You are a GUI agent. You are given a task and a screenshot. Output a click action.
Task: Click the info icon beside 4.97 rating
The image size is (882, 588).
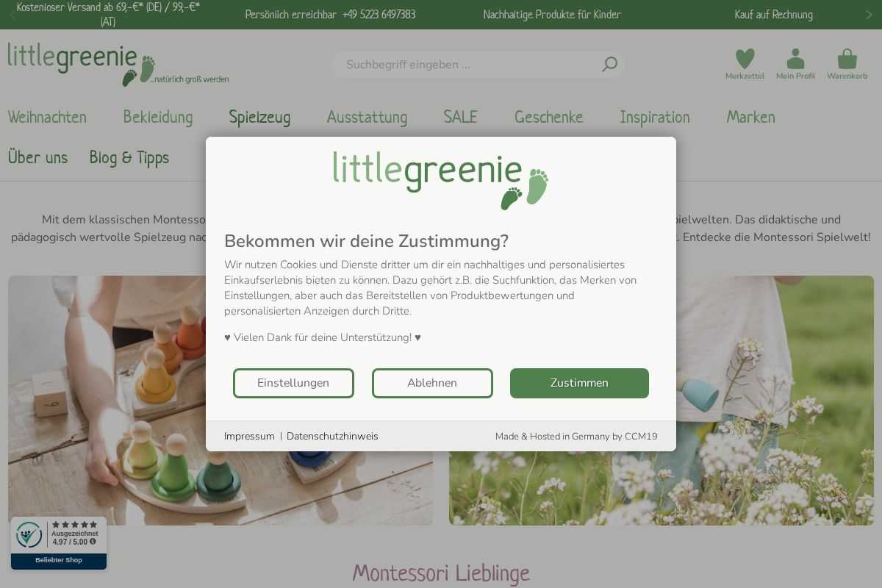93,542
